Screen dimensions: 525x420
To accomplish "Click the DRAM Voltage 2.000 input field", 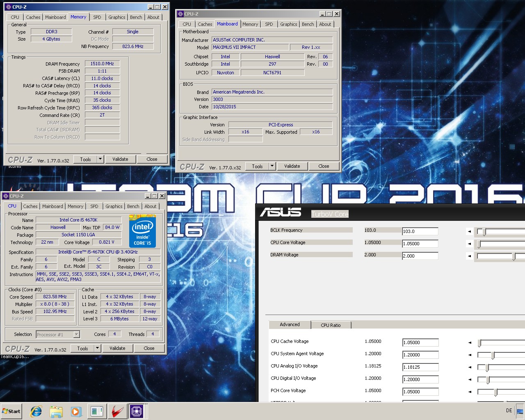I will click(420, 256).
